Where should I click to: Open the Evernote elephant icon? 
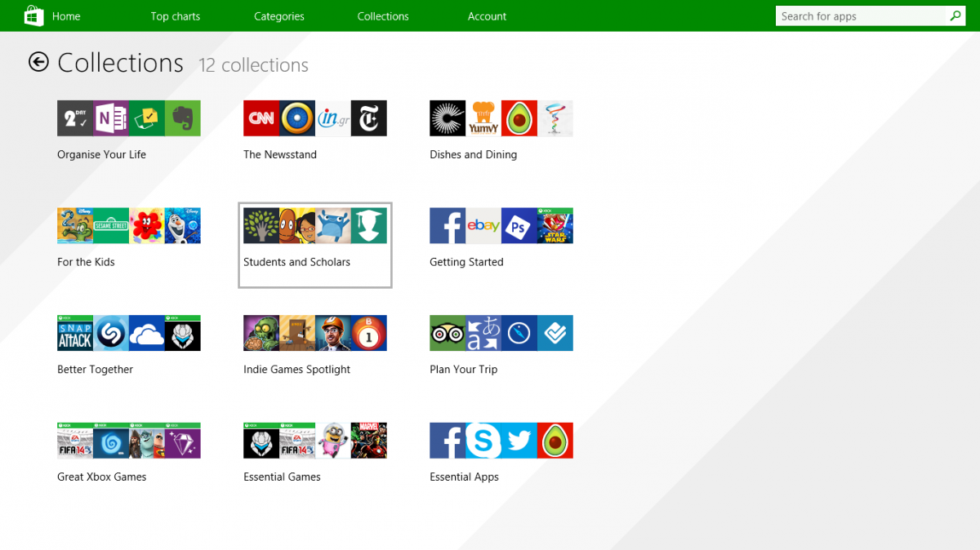click(183, 118)
